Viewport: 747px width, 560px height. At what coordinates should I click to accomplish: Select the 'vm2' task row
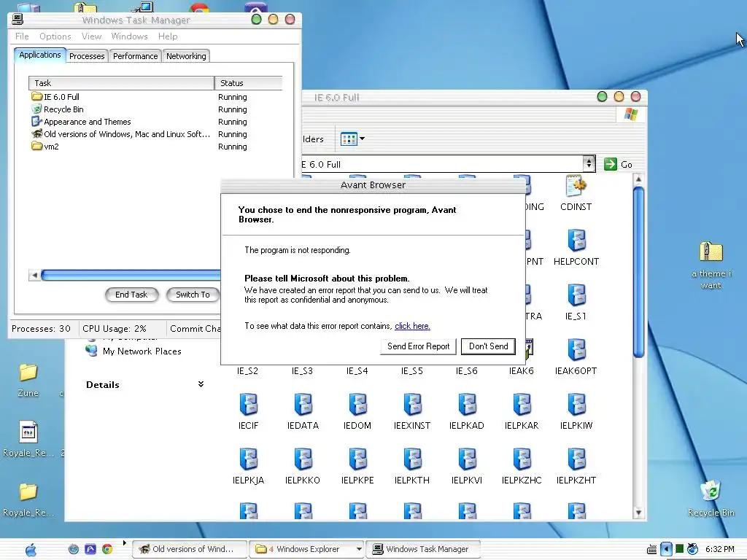tap(155, 146)
